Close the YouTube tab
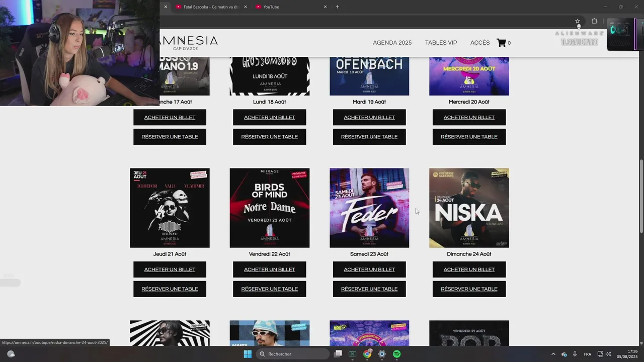This screenshot has width=644, height=362. [325, 7]
